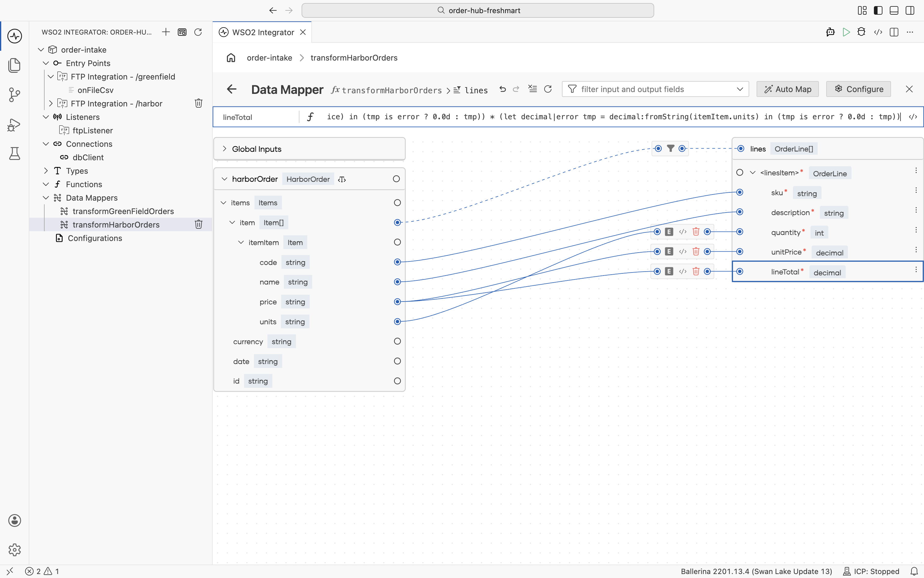This screenshot has width=924, height=578.
Task: Edit the quantity mapping expression code icon
Action: point(683,232)
